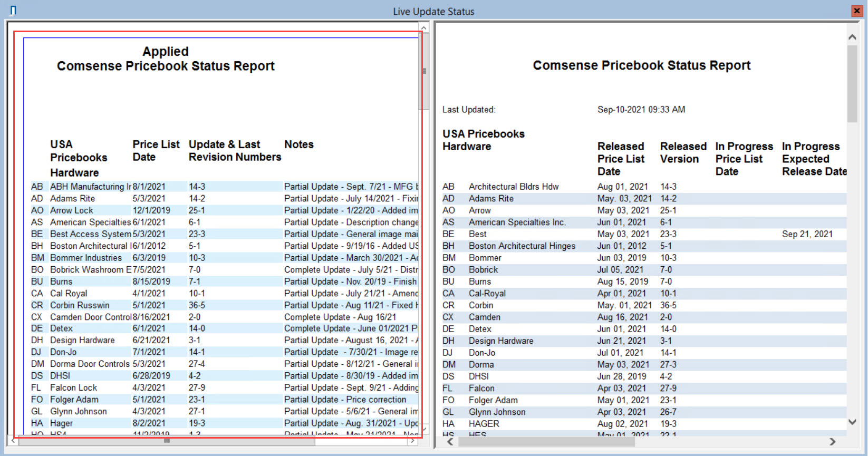Click 'HAGER' in right report
Screen dimensions: 868x456
click(484, 424)
